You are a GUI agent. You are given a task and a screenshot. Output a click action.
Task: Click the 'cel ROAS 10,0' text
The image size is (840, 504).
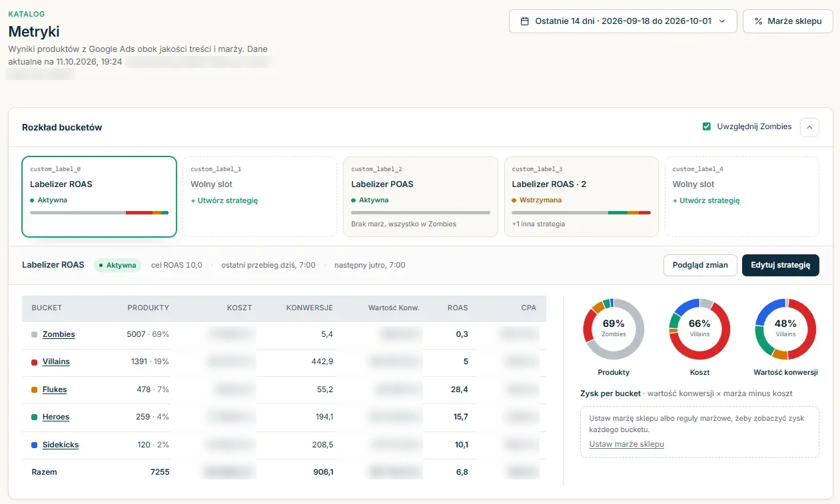pos(177,265)
